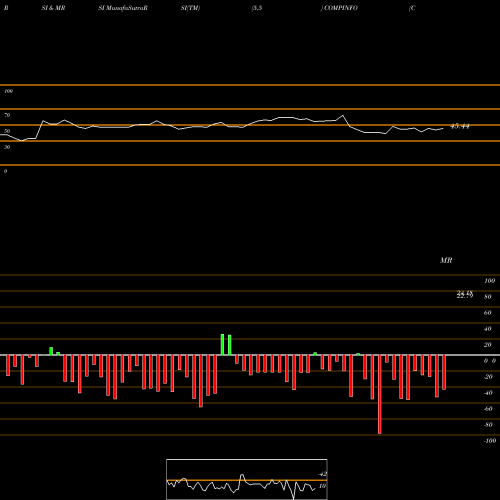Click the -60 label on the MR axis
500x500 pixels.
(488, 409)
